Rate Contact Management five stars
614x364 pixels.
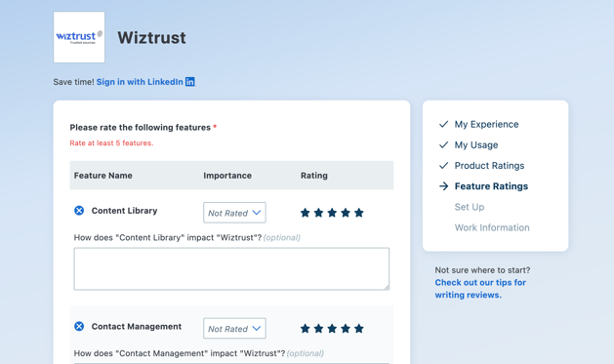coord(358,329)
